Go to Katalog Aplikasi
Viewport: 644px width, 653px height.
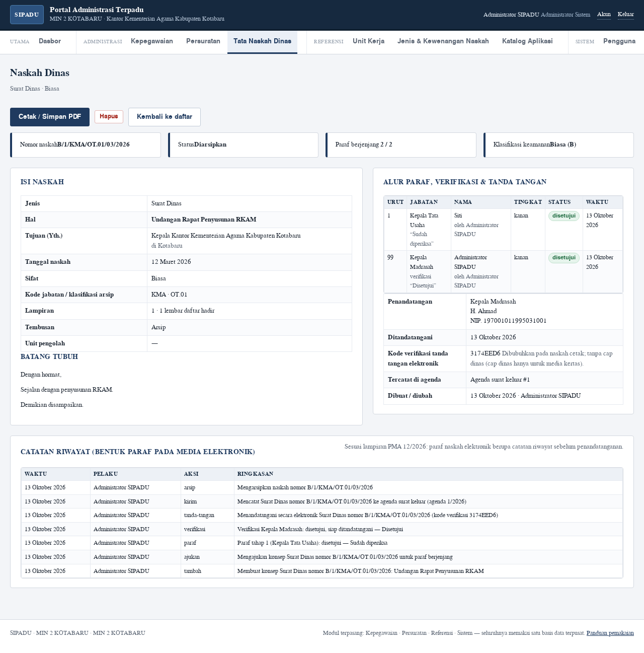tap(527, 41)
